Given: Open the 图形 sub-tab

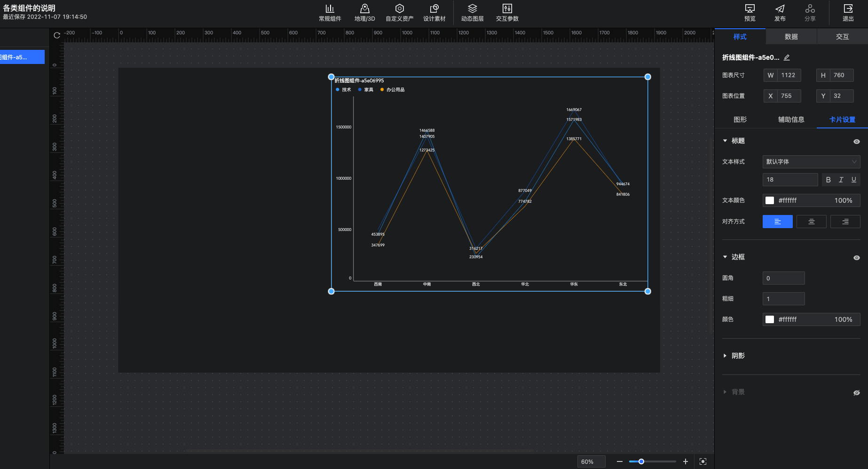Looking at the screenshot, I should (x=740, y=119).
